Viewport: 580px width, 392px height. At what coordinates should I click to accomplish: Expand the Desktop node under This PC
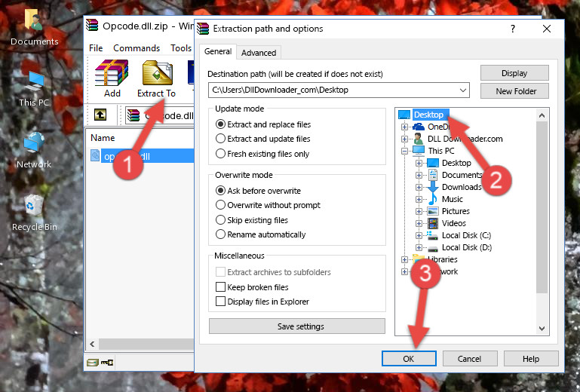(x=419, y=163)
